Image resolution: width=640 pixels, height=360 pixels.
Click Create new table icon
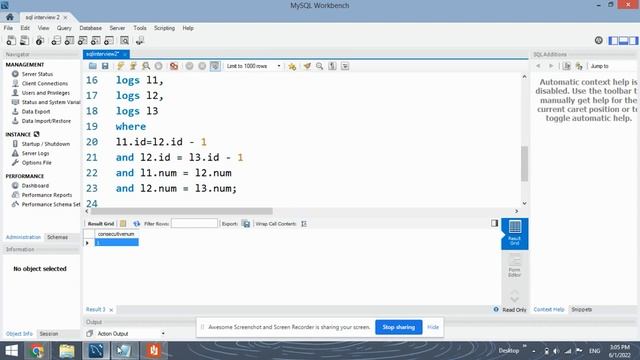tap(69, 40)
